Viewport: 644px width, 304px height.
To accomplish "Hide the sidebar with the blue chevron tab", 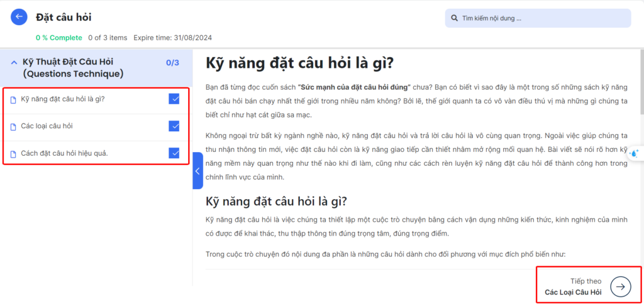I will (197, 171).
